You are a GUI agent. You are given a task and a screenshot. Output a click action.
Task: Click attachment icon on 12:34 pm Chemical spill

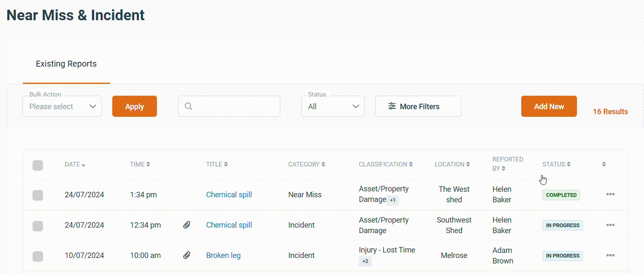click(x=187, y=225)
